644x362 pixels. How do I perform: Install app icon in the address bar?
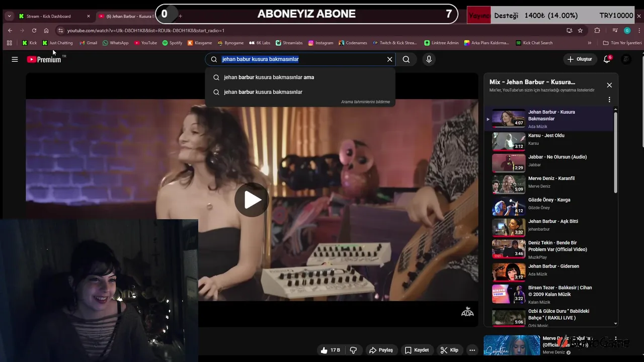[569, 30]
